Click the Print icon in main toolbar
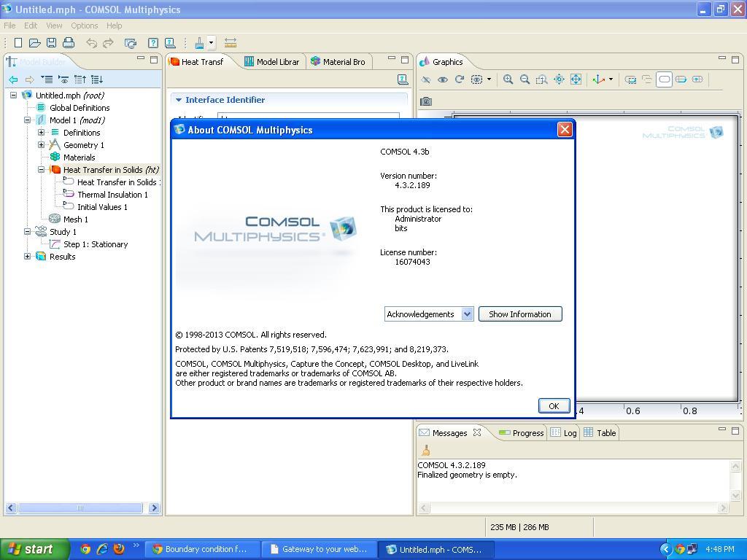 tap(69, 43)
